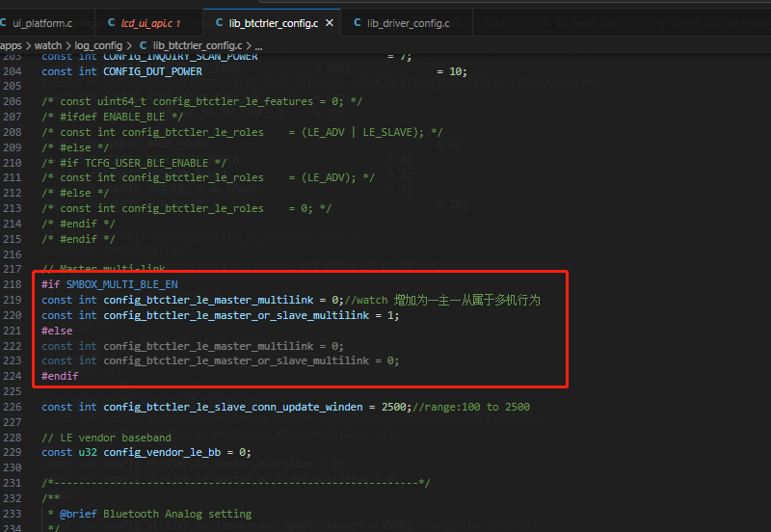
Task: Close the lib_btctrler_config.c editor tab
Action: (330, 22)
